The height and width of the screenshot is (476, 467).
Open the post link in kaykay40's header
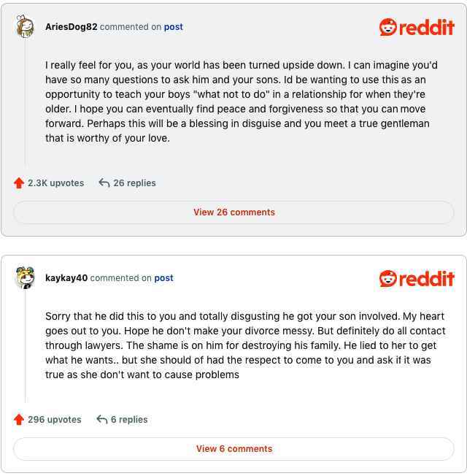coord(163,278)
